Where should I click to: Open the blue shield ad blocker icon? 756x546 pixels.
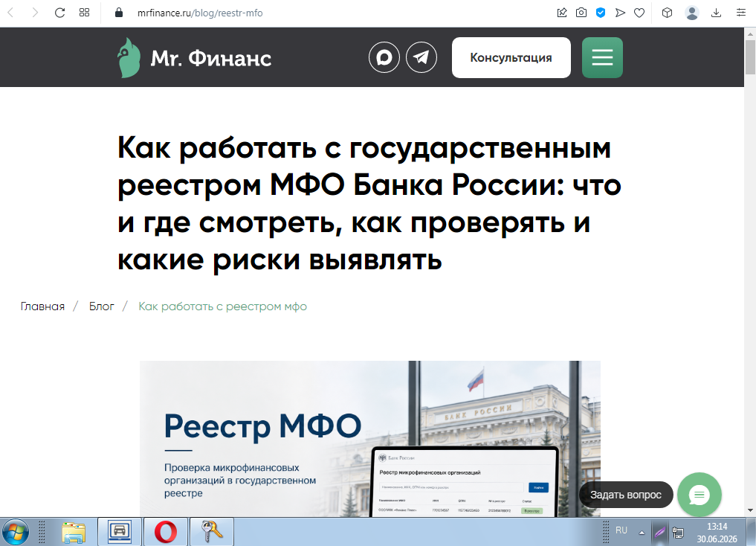(x=601, y=13)
